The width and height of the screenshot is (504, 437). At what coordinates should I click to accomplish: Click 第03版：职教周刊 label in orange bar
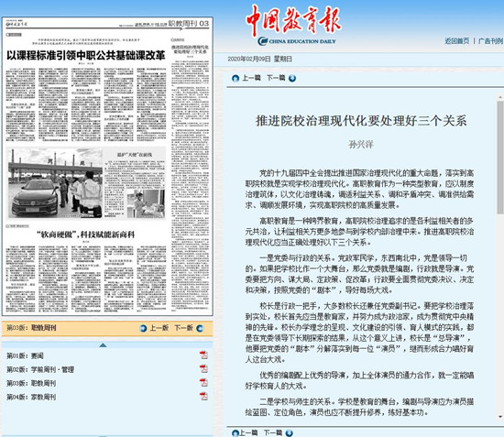[31, 328]
